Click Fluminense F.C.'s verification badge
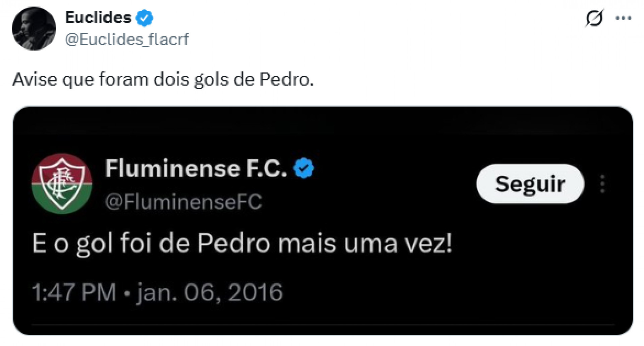 pos(305,169)
